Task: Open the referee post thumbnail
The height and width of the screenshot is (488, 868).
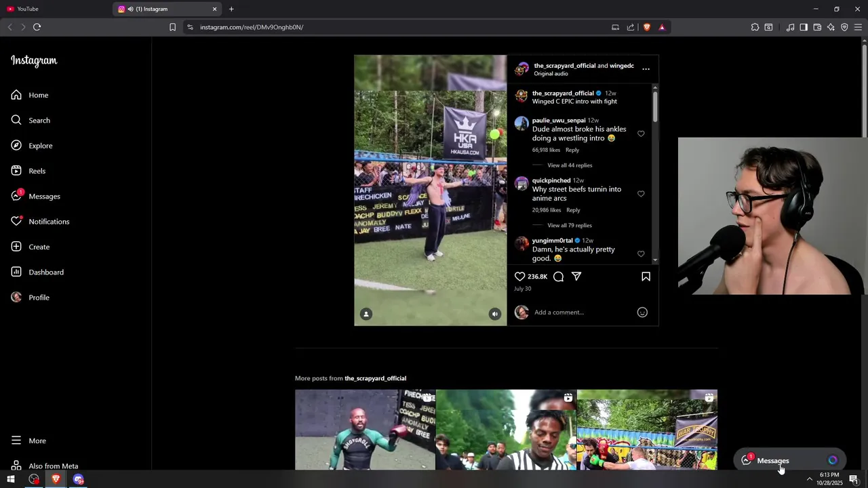Action: pyautogui.click(x=506, y=430)
